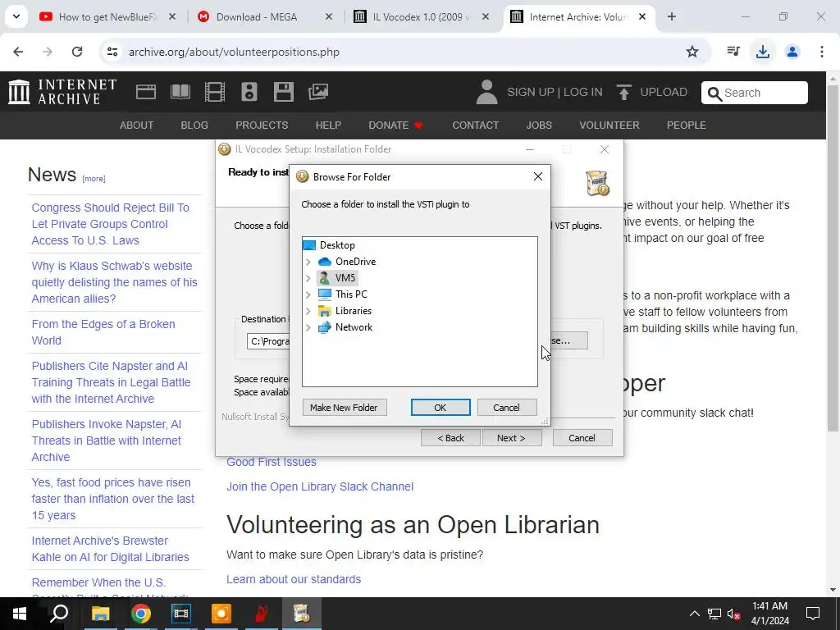Open the PROJECTS menu item

(262, 126)
